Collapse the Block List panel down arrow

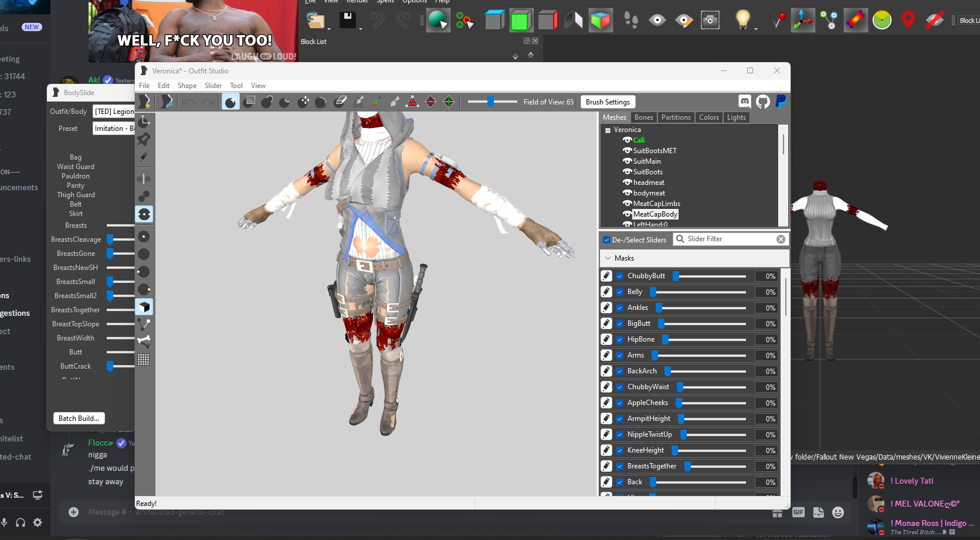pyautogui.click(x=516, y=57)
